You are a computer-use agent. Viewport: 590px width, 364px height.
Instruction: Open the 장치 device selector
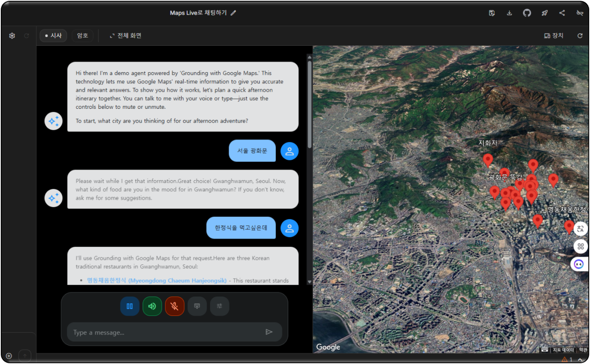tap(553, 36)
